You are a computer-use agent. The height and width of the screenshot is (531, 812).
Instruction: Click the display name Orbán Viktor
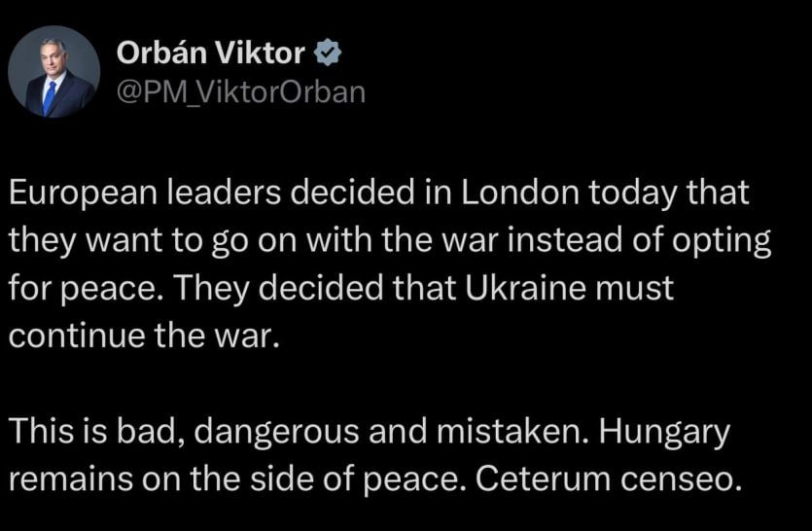tap(211, 53)
